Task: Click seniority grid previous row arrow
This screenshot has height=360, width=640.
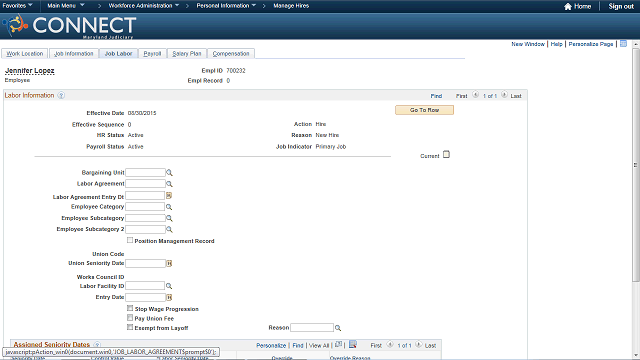Action: 390,344
